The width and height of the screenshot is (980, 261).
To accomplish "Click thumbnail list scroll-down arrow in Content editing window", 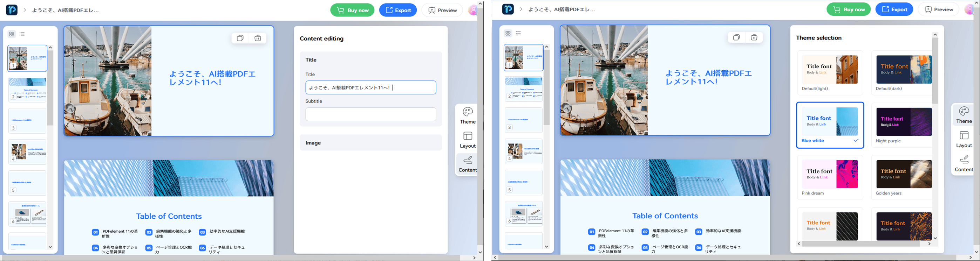I will click(50, 247).
